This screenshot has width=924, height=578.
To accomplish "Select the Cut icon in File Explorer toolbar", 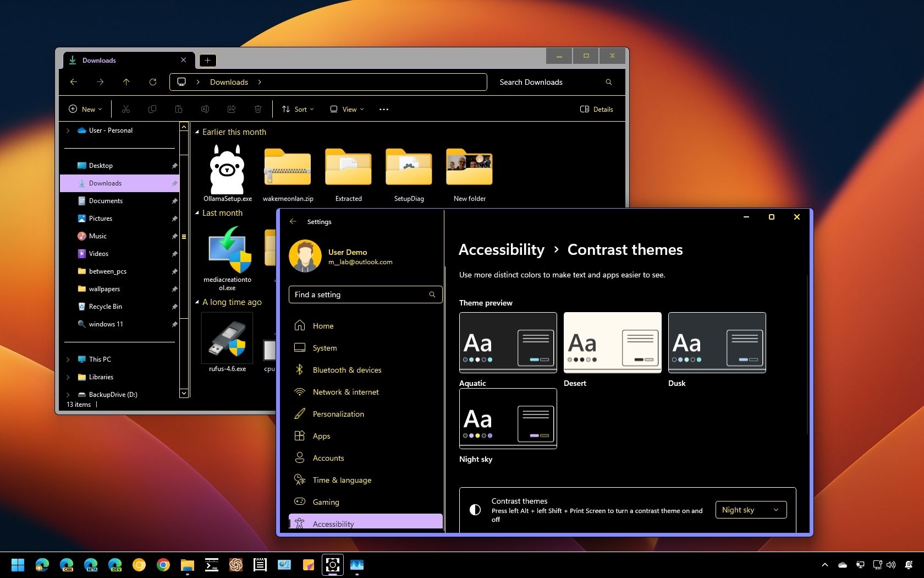I will [x=126, y=109].
